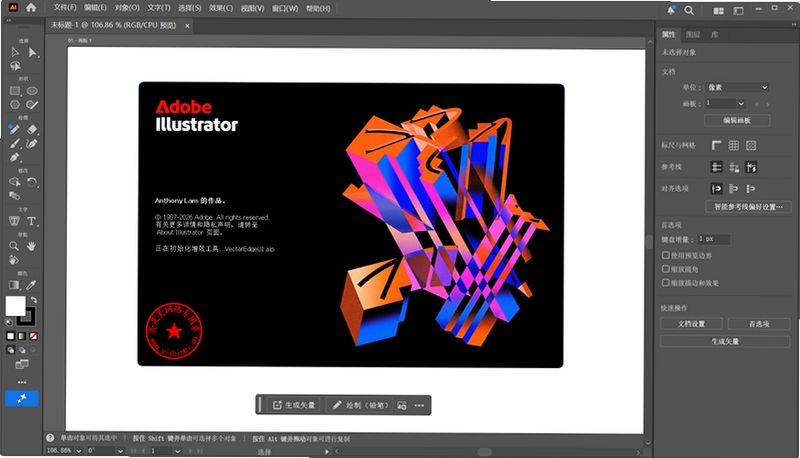This screenshot has height=458, width=800.
Task: Select the Rotate tool
Action: pos(32,182)
